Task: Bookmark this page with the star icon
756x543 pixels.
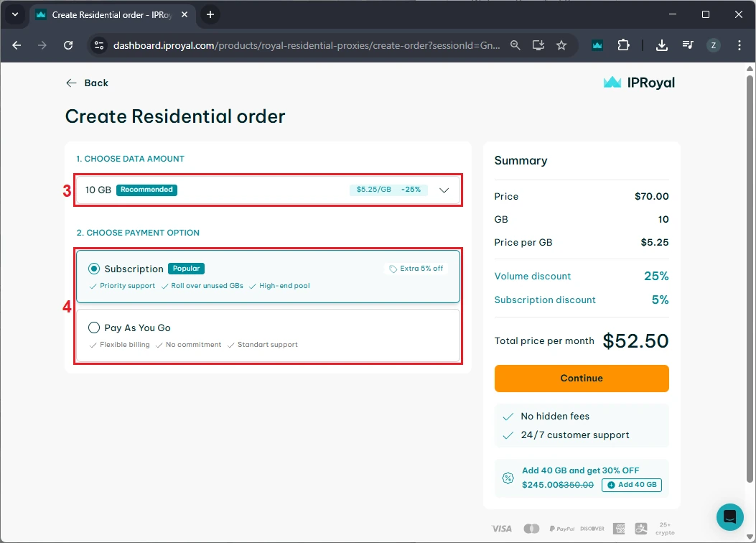Action: pyautogui.click(x=561, y=45)
